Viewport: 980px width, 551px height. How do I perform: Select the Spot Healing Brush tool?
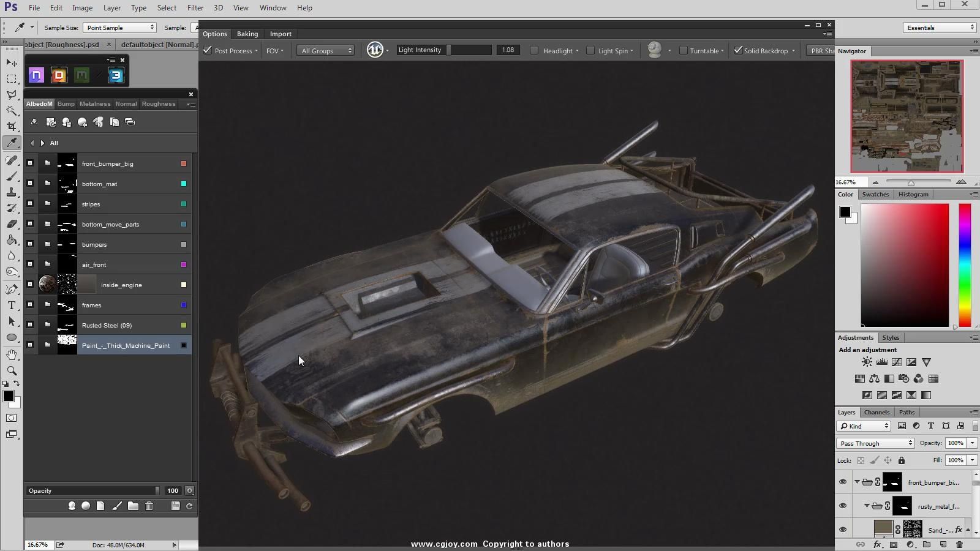[12, 160]
